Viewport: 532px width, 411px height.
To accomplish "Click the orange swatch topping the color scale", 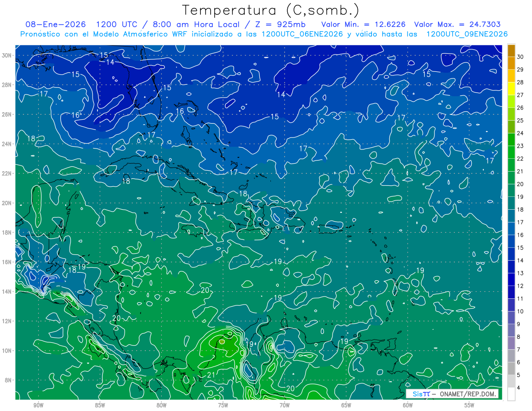I will (511, 50).
